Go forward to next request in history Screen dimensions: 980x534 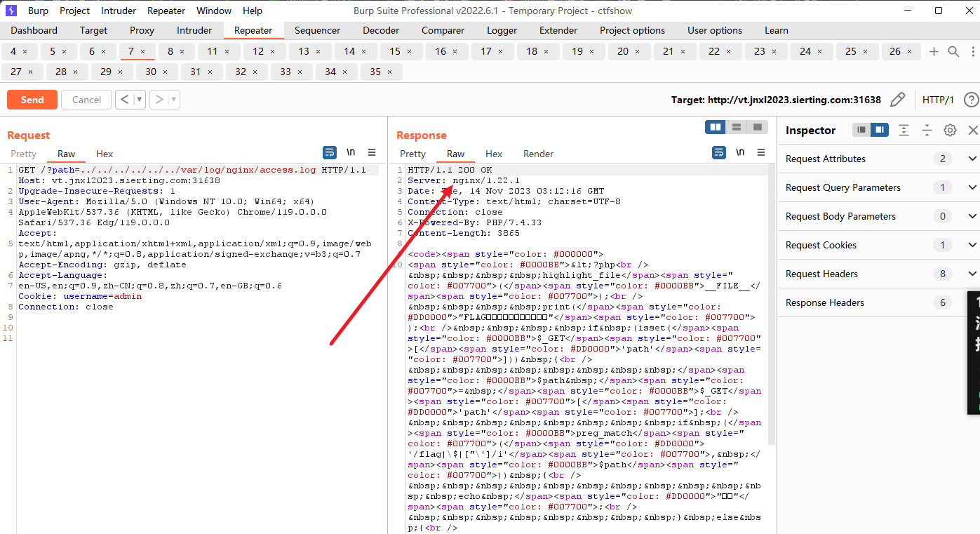pos(159,100)
